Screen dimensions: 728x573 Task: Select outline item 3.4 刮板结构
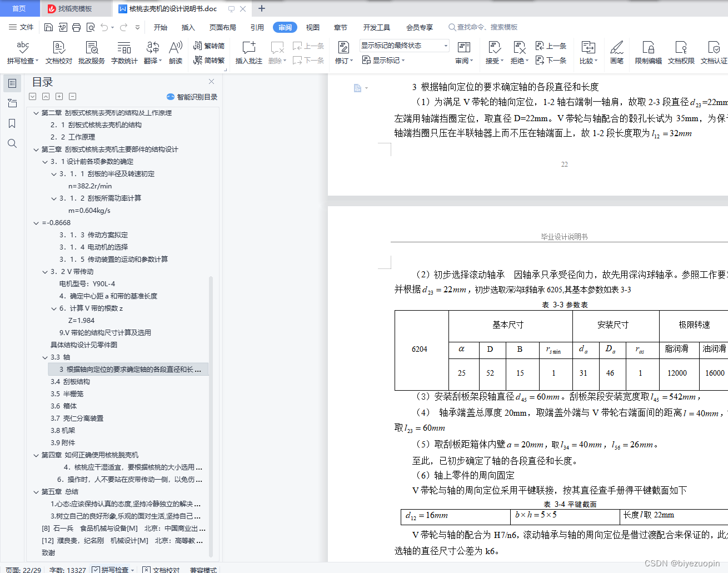70,382
